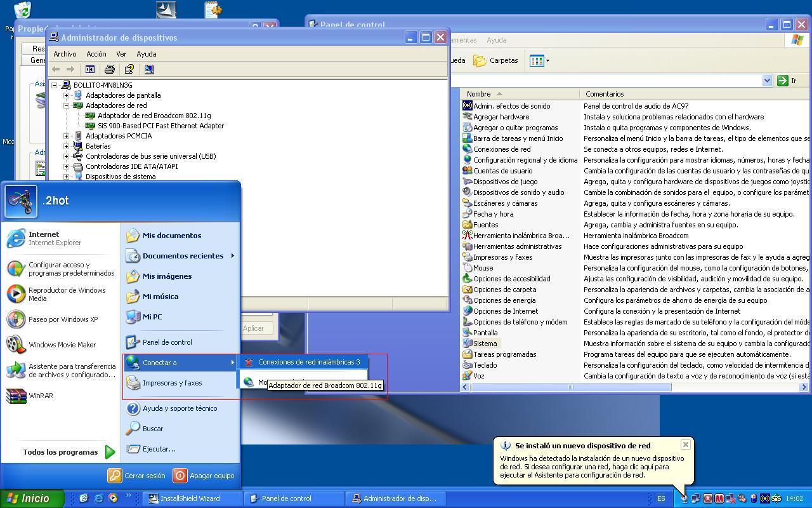This screenshot has width=812, height=508.
Task: Switch to InstallShield Wizard taskbar button
Action: coord(192,498)
